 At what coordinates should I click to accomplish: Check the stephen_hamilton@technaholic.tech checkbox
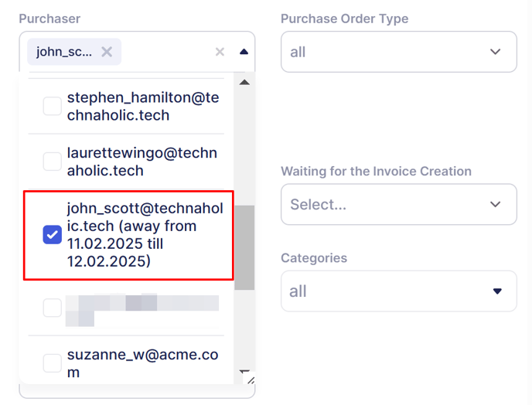pos(53,106)
